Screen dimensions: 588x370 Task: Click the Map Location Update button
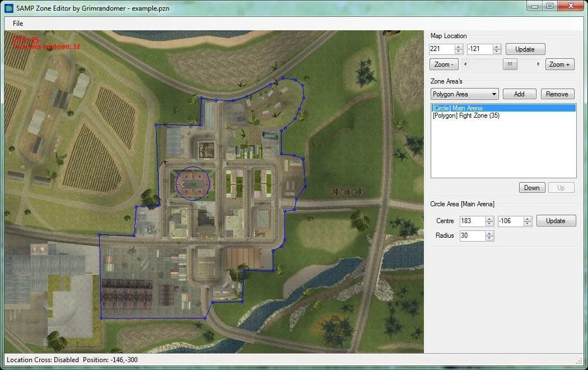[x=525, y=49]
